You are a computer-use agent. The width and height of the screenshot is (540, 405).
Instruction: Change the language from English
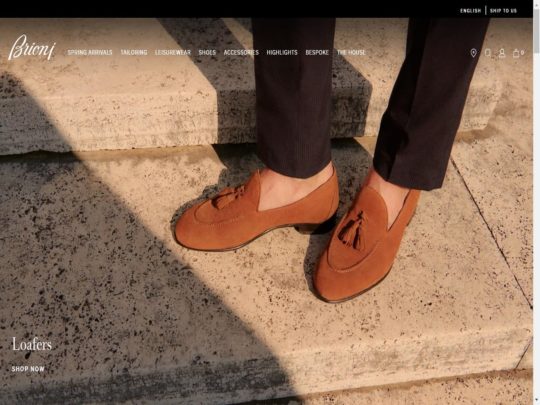tap(470, 11)
